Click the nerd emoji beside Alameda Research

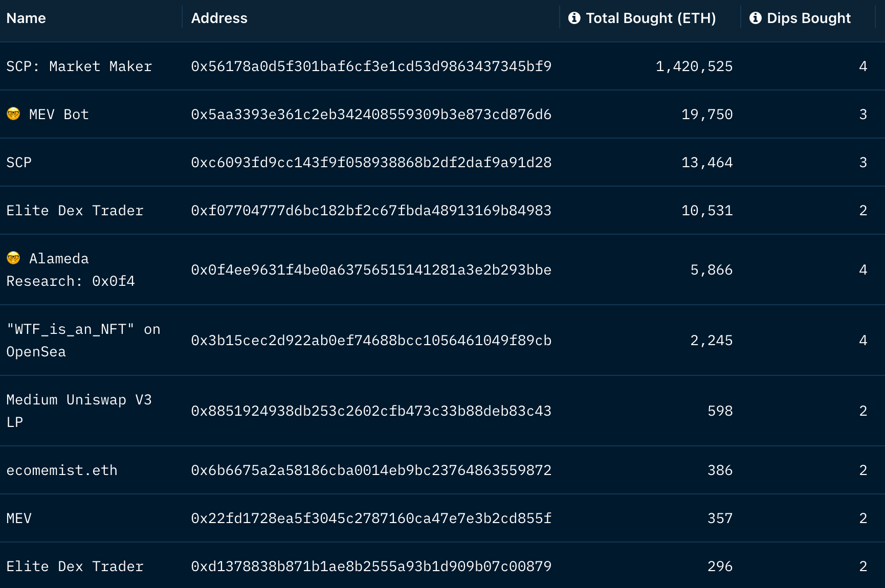click(13, 258)
